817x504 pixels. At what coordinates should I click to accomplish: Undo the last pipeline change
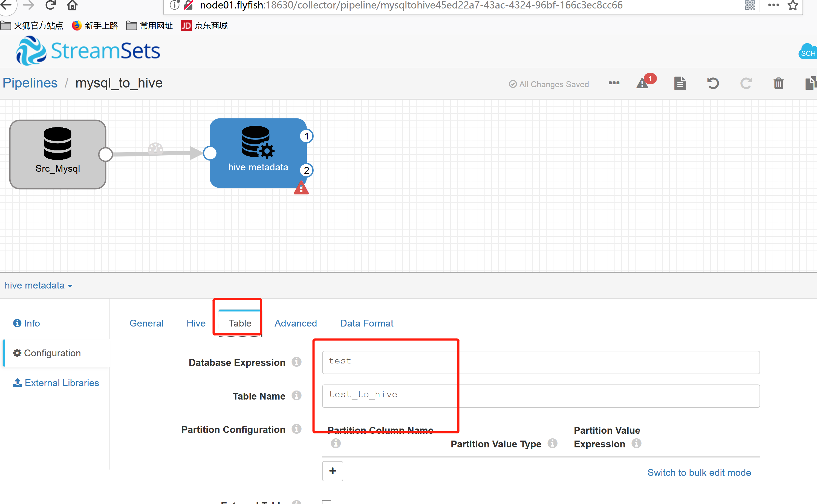712,83
